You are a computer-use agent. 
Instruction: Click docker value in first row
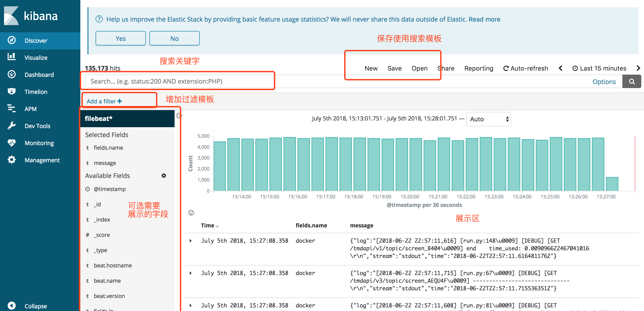(x=305, y=241)
